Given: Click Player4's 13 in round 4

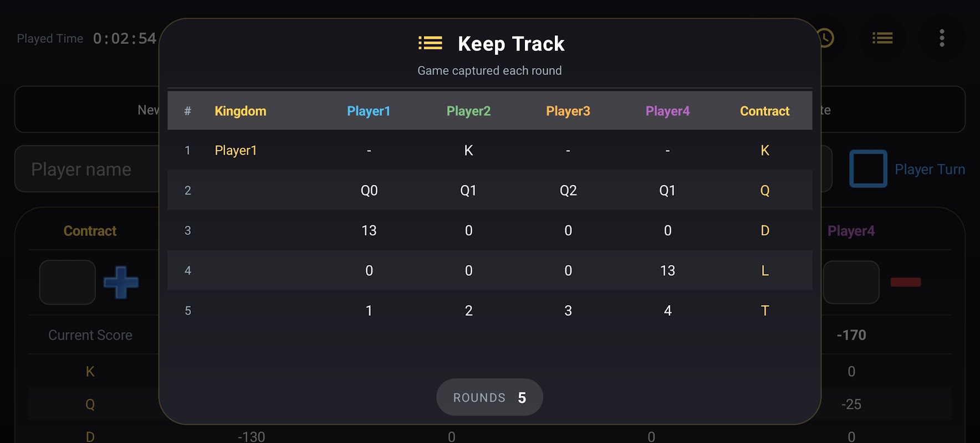Looking at the screenshot, I should pos(667,271).
